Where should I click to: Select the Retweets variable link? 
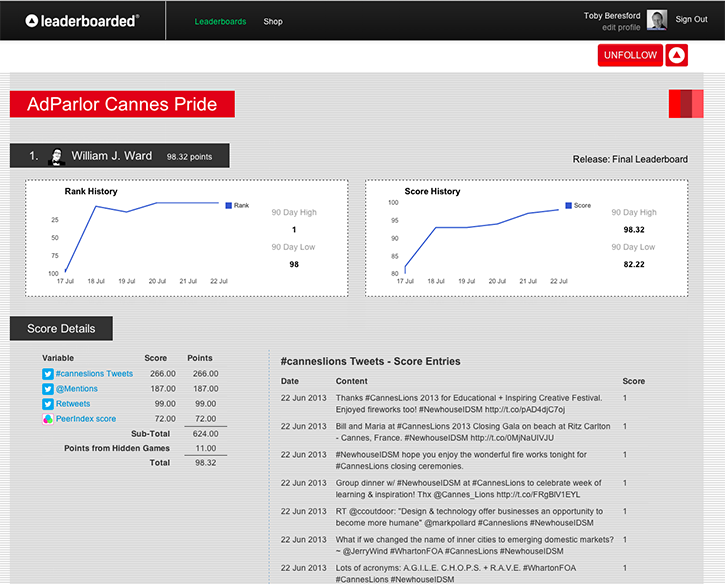(x=74, y=404)
